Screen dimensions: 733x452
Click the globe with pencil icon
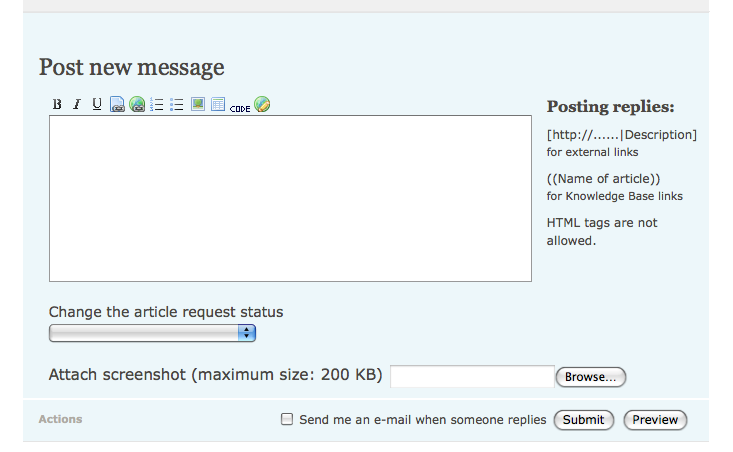click(262, 104)
